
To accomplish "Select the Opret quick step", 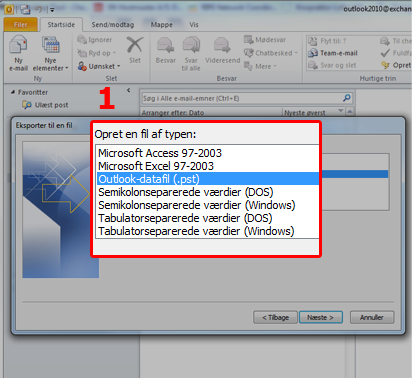I will coord(396,65).
